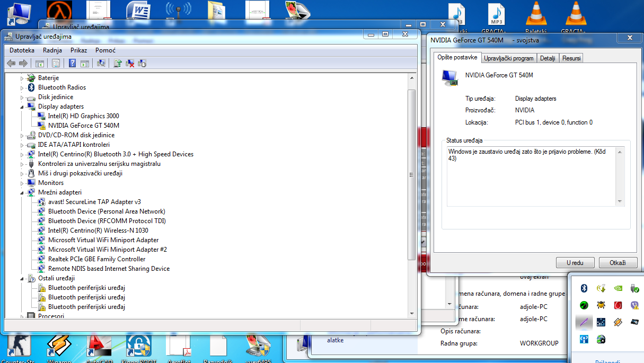Expand the Miš i drugi pokazivački uređaji node

22,173
